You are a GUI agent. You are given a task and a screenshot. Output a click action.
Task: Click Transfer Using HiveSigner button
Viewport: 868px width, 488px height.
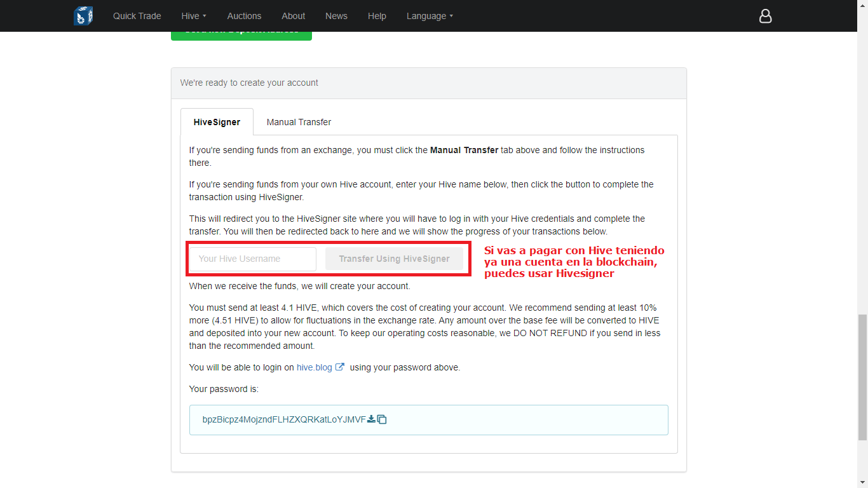[394, 259]
